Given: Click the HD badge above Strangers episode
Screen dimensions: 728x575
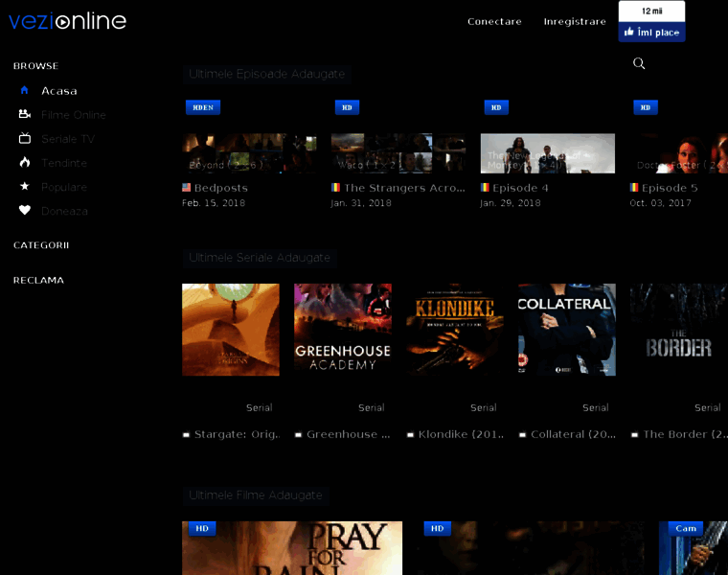Looking at the screenshot, I should pos(347,107).
